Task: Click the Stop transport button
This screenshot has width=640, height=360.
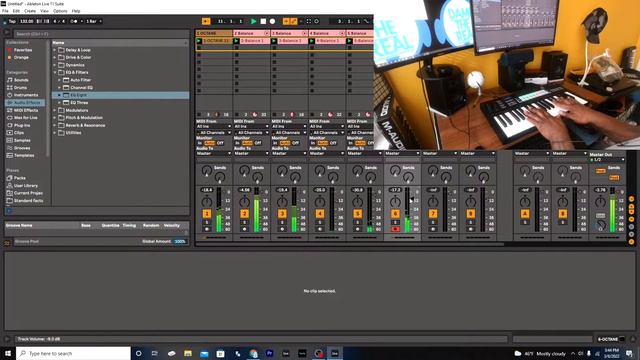Action: 263,21
